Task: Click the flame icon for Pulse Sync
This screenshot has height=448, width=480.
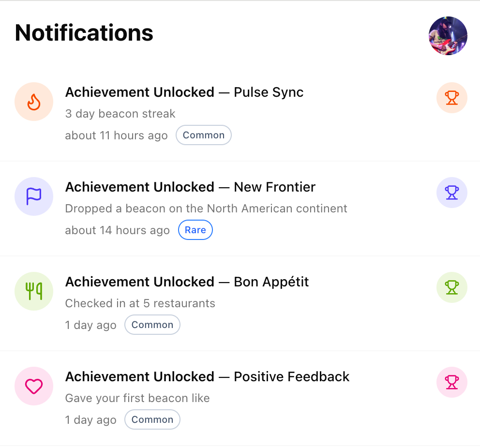Action: (x=34, y=102)
